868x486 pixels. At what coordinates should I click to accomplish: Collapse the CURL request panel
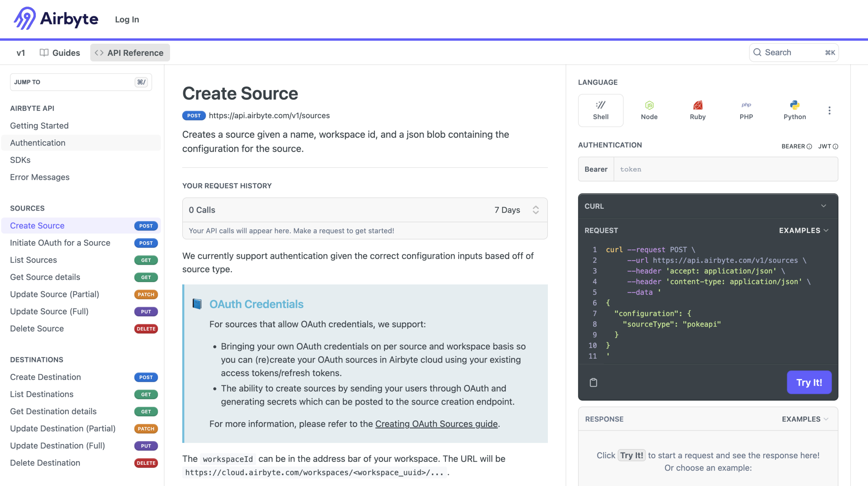coord(823,206)
